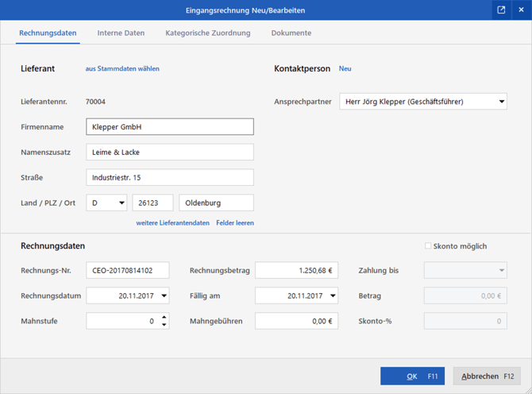Go to the Dokumente tab
The width and height of the screenshot is (532, 394).
[x=291, y=33]
